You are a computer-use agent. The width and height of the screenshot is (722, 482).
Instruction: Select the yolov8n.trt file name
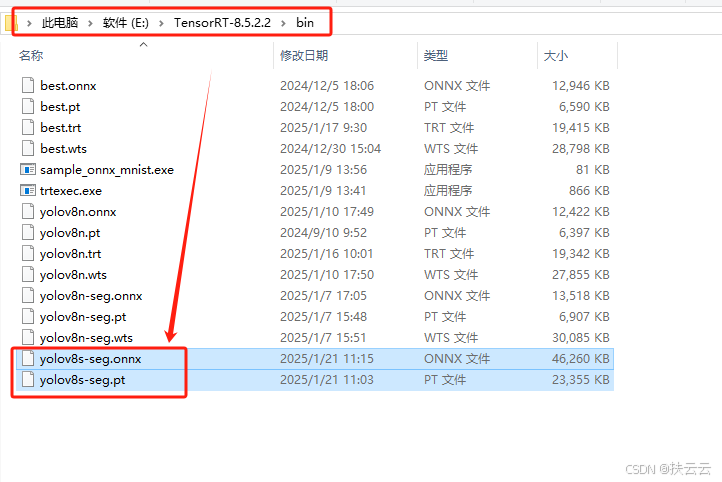[70, 254]
